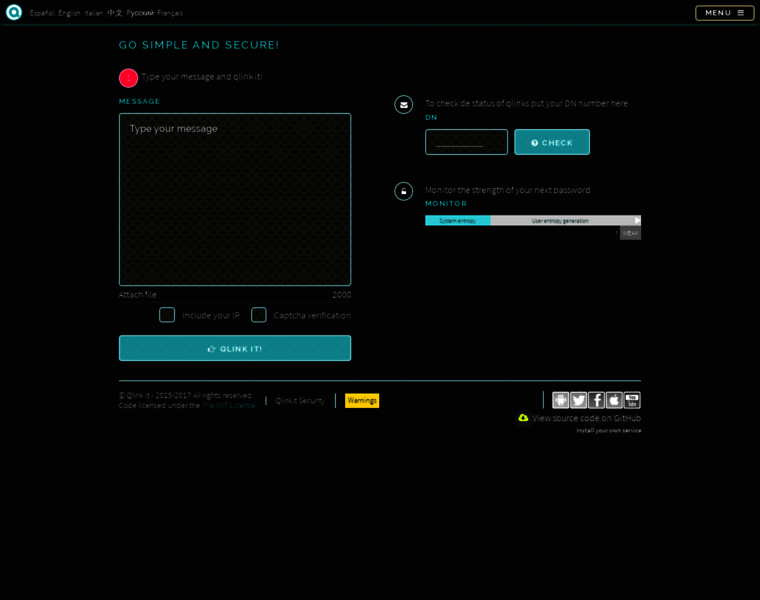Focus the Type your message textarea

(235, 200)
